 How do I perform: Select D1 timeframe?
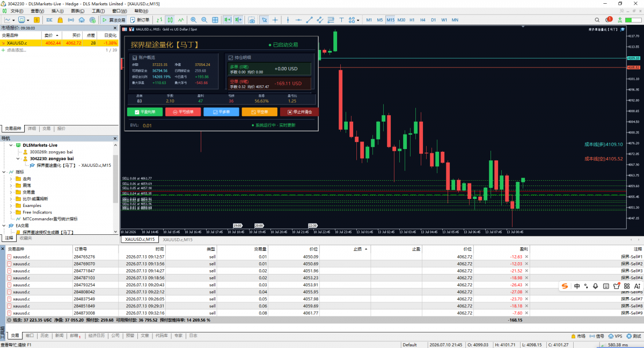(x=433, y=20)
